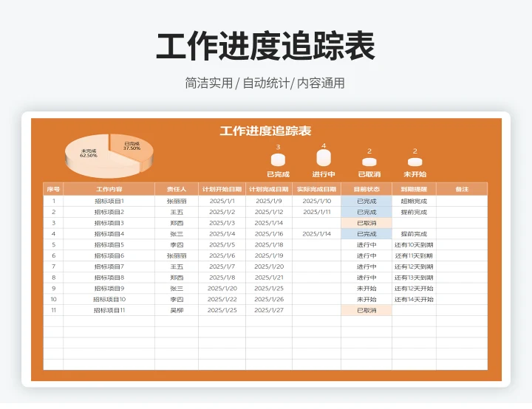Image resolution: width=532 pixels, height=409 pixels.
Task: Click the 招标项目2 cell
Action: tap(109, 212)
